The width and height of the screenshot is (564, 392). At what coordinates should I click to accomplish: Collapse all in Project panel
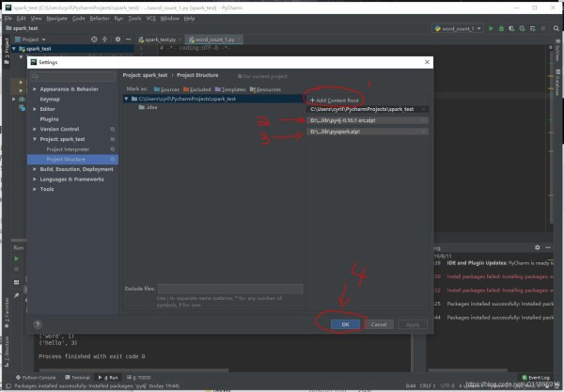click(104, 39)
